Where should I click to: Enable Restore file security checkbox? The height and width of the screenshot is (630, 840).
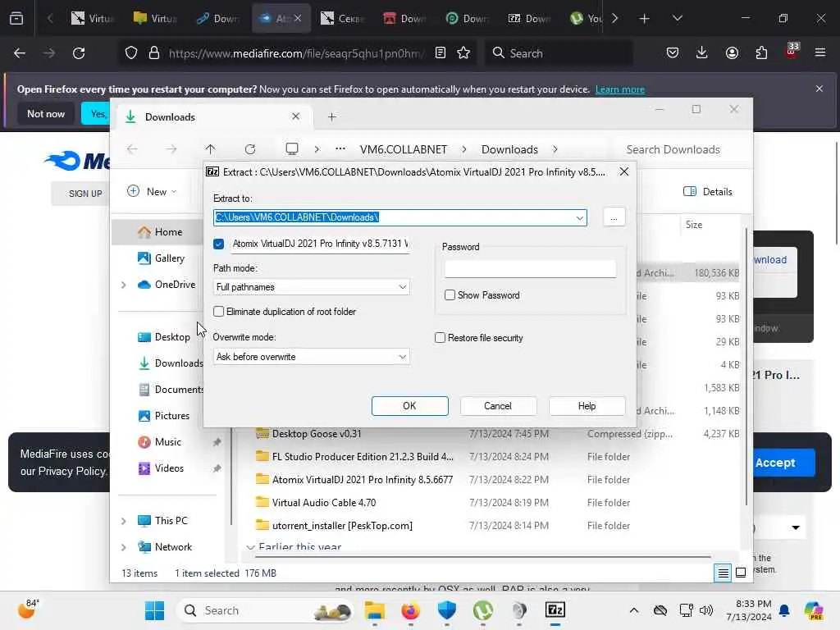pos(440,337)
